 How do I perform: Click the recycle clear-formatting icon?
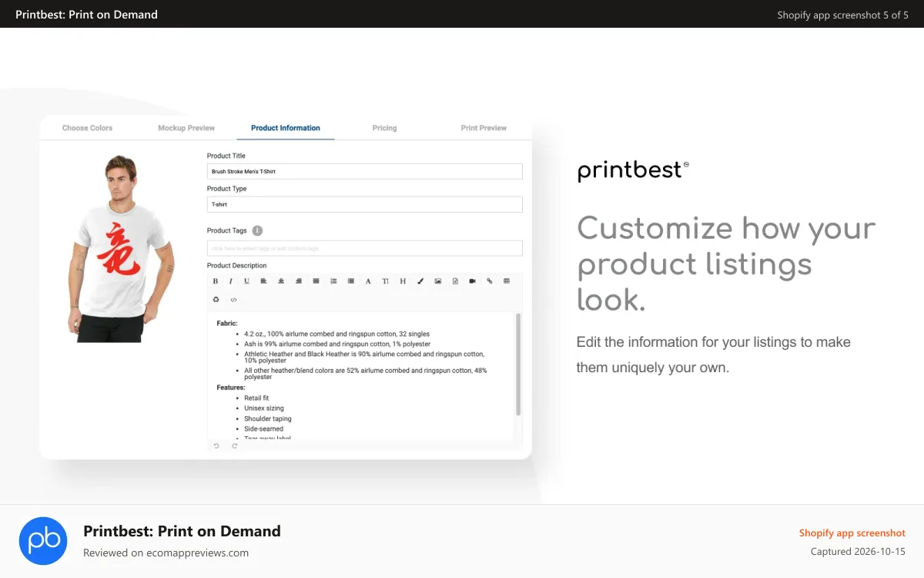click(x=216, y=299)
